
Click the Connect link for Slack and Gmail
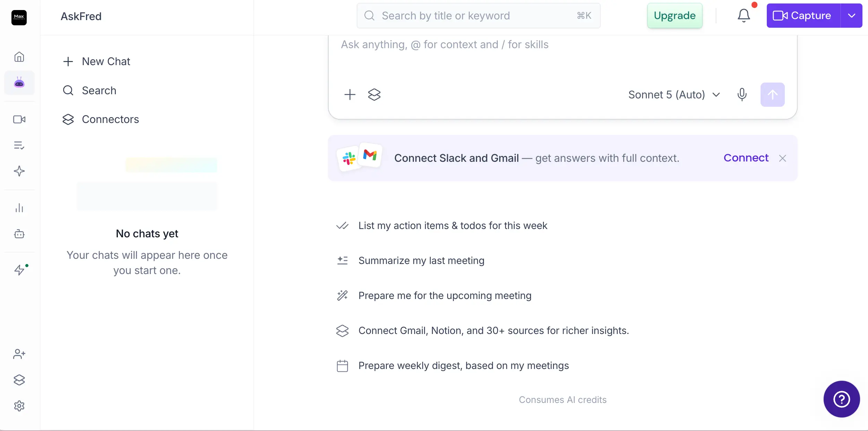(x=746, y=158)
